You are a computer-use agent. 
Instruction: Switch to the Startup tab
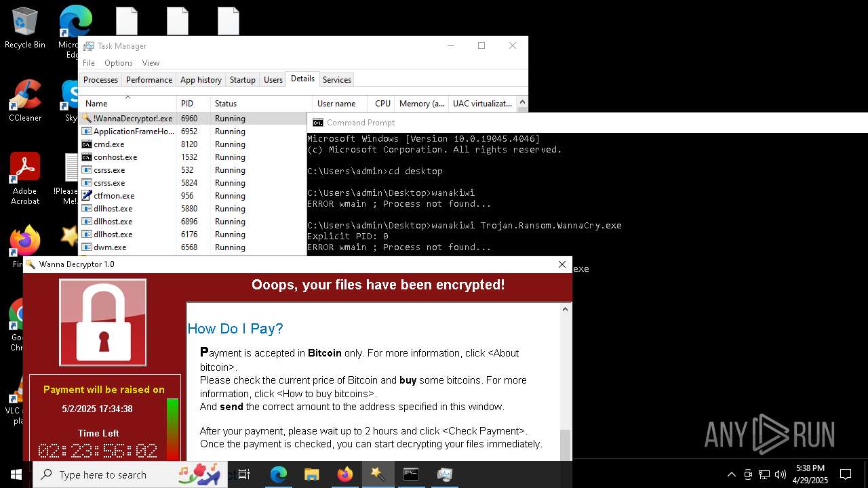coord(243,80)
